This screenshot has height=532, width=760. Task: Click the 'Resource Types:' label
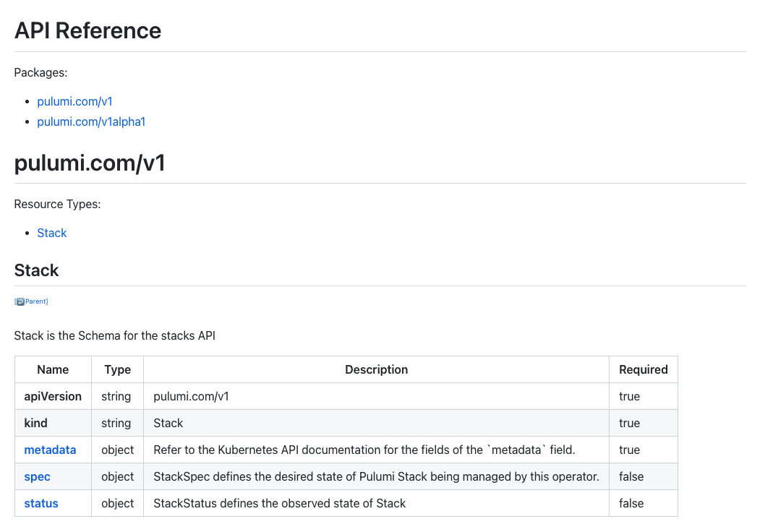[57, 204]
